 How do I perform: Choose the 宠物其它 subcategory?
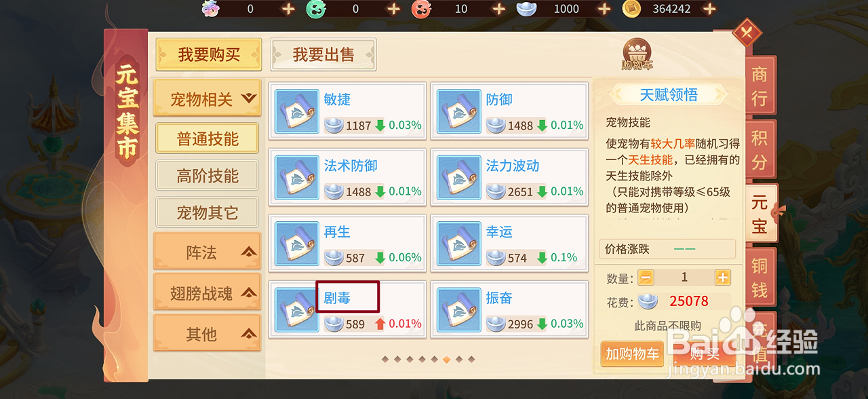click(x=208, y=212)
